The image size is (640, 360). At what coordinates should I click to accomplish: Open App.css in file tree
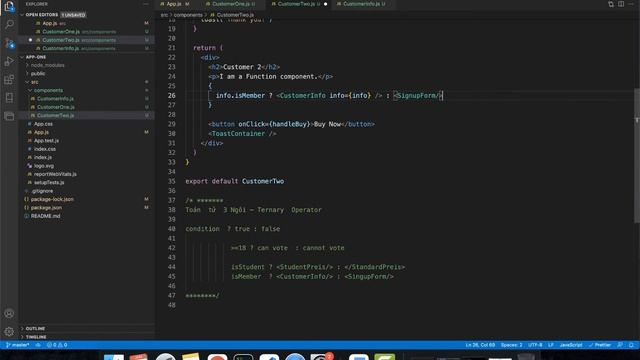click(x=43, y=124)
